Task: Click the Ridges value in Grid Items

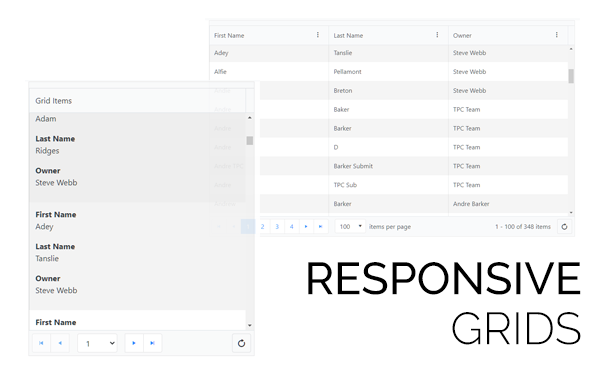Action: [47, 151]
